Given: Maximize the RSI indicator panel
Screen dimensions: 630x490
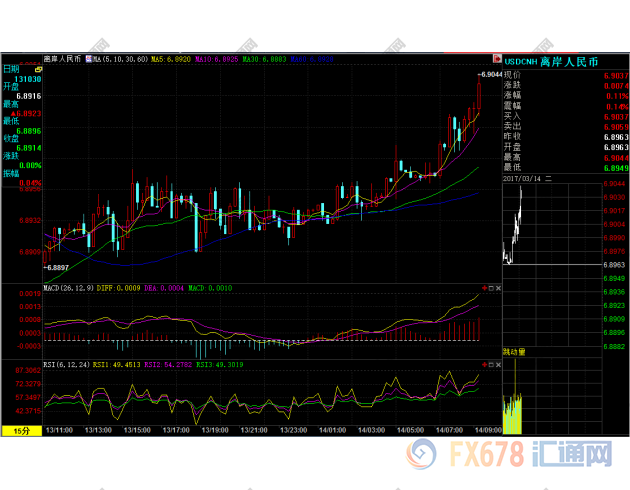Looking at the screenshot, I should (489, 365).
